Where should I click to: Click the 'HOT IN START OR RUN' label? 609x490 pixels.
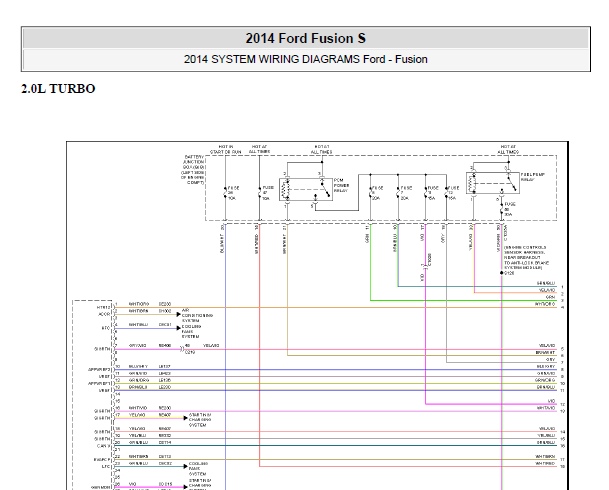[x=225, y=149]
